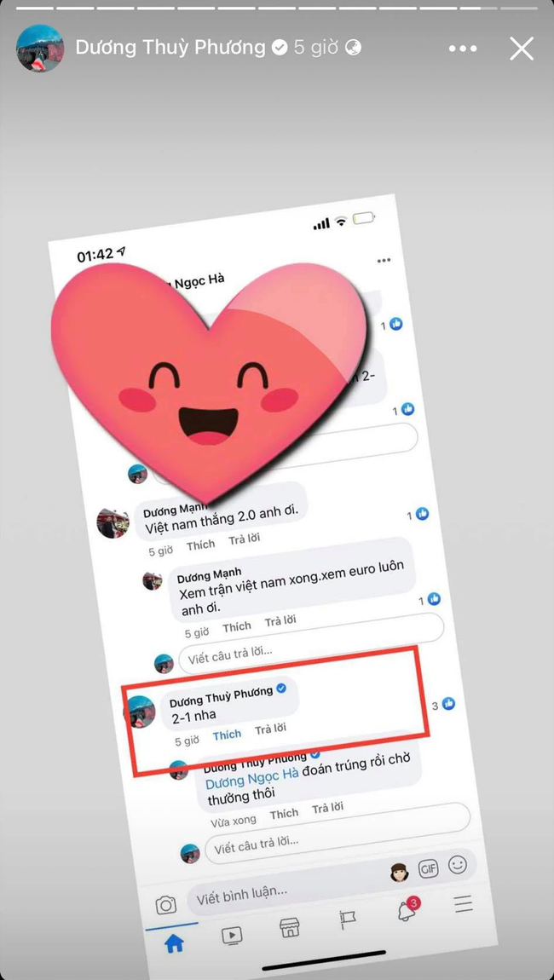Go to the Home feed tab

point(174,944)
